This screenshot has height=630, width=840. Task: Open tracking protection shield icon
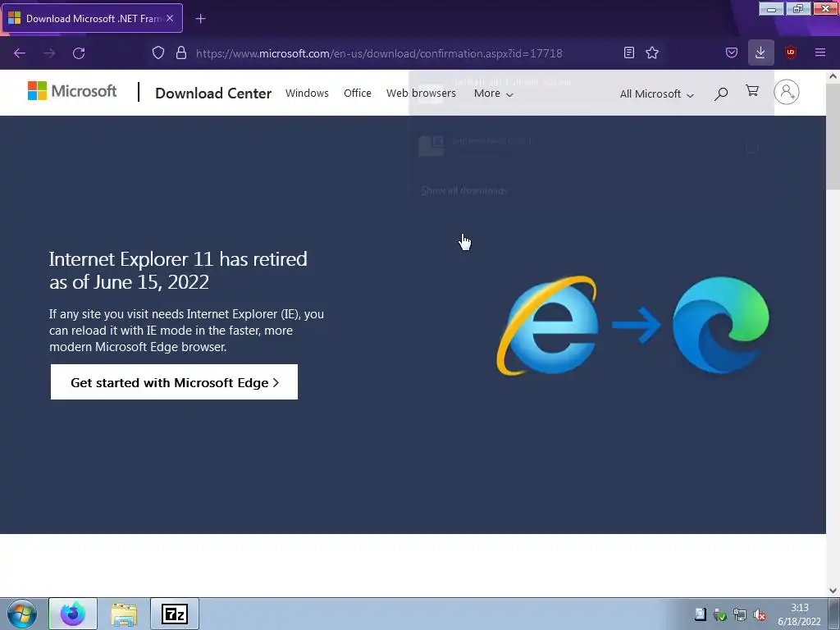pos(158,52)
